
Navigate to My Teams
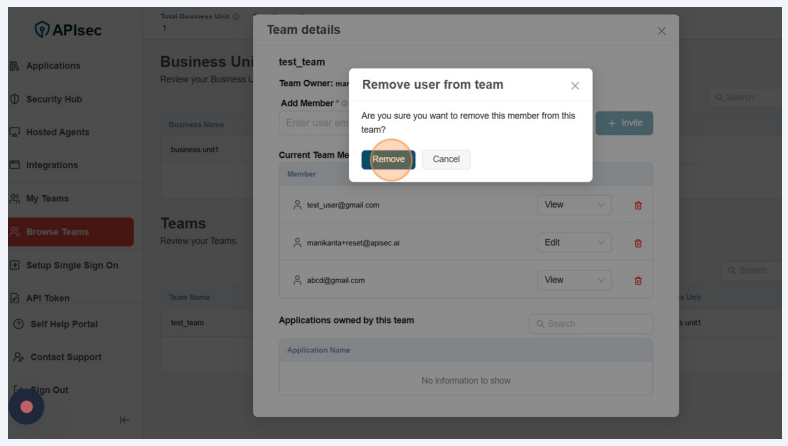48,198
